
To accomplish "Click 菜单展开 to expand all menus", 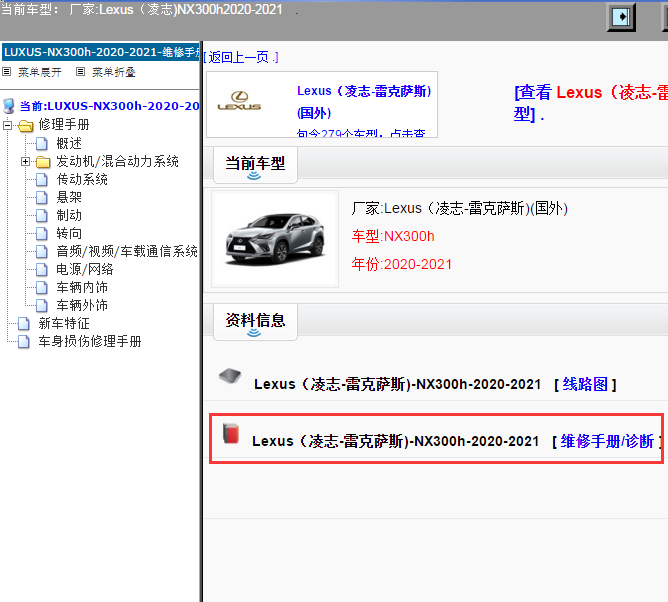I will coord(40,72).
